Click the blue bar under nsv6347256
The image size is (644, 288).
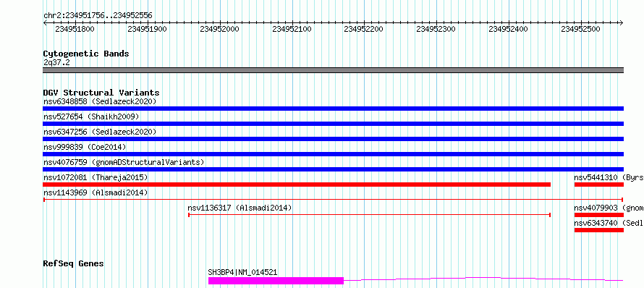333,139
